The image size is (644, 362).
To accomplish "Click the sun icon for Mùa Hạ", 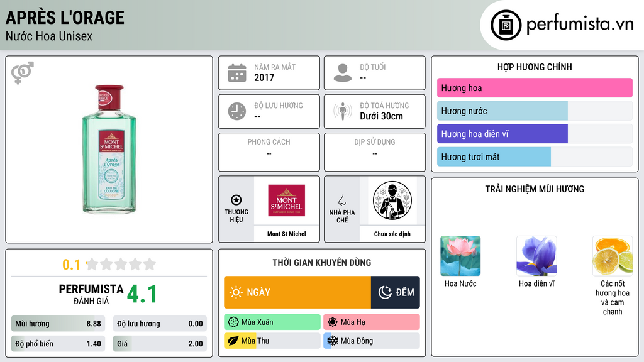I will click(333, 322).
